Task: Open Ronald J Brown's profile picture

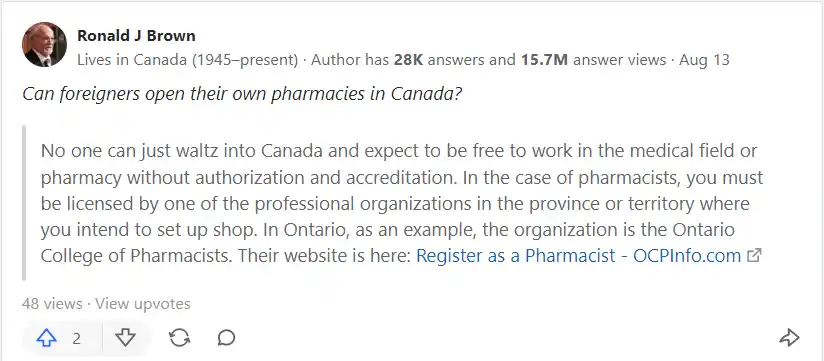Action: click(44, 45)
